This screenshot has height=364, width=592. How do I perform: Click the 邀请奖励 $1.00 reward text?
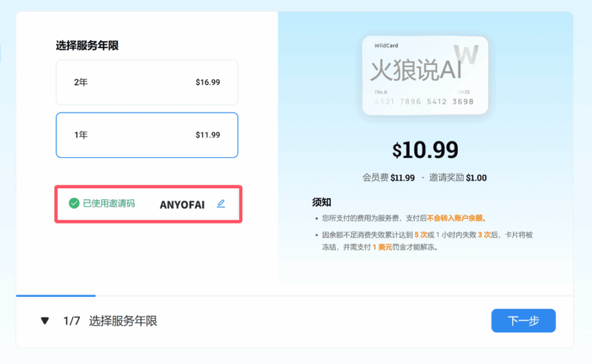[456, 178]
